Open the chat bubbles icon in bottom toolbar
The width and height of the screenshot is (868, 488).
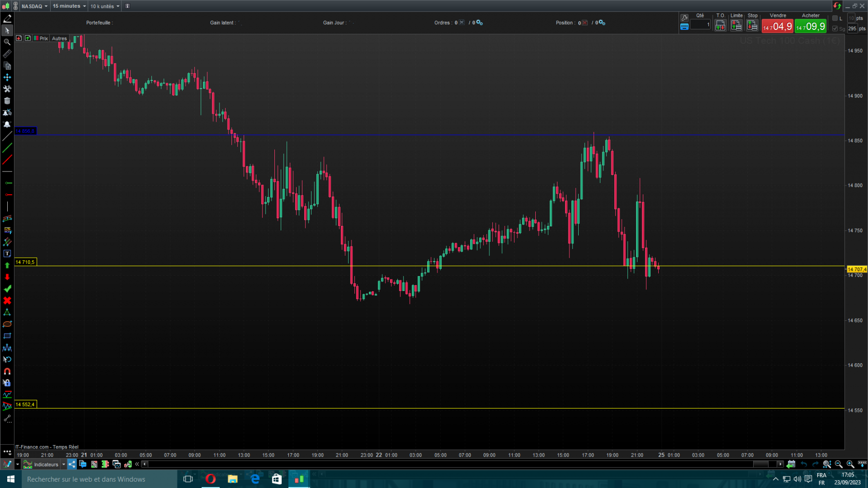83,464
